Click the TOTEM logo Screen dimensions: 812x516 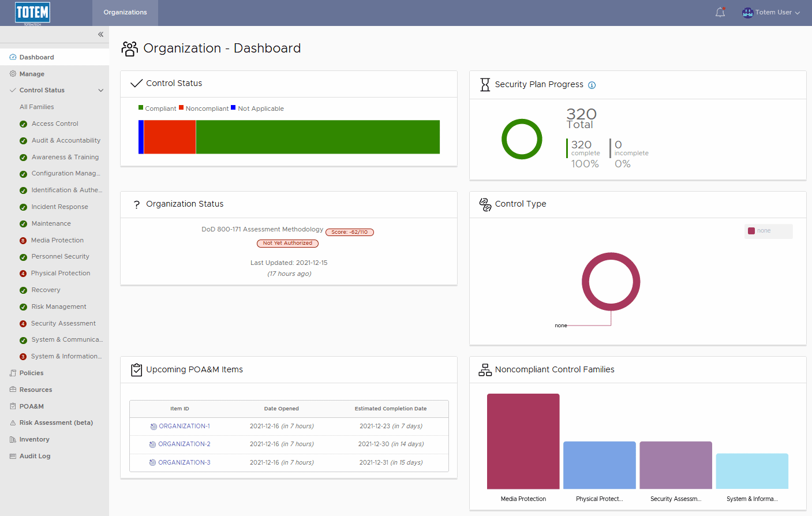point(33,13)
